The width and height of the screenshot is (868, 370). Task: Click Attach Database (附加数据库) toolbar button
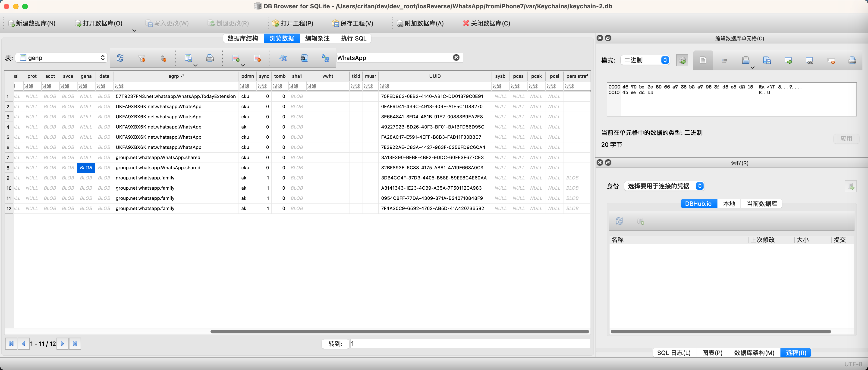[x=420, y=23]
